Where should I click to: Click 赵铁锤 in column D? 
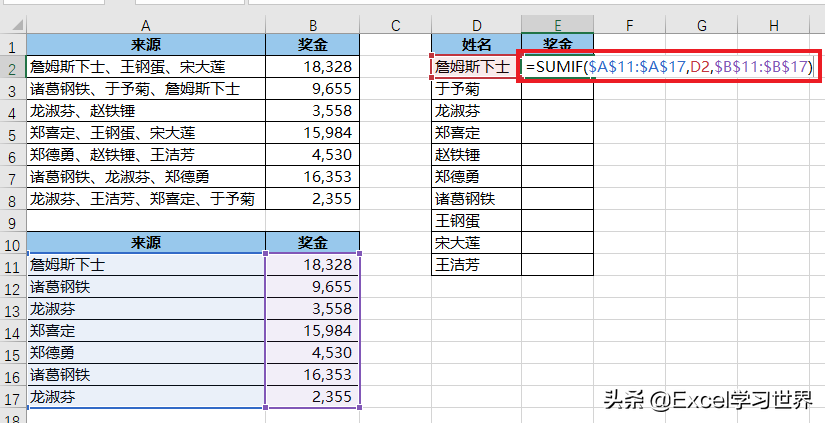477,155
